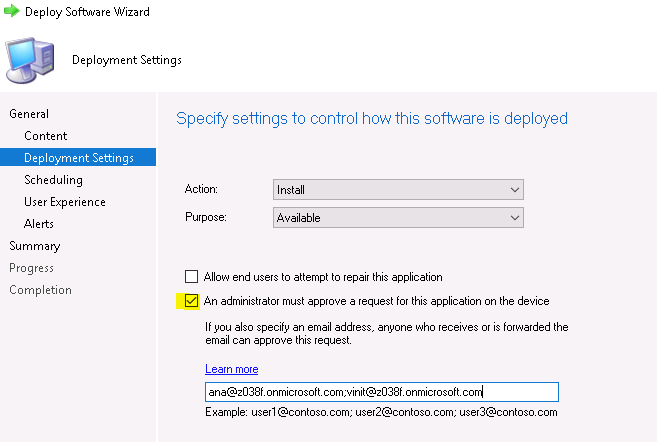Click the 'Allow end users to attempt repair' label
The width and height of the screenshot is (657, 442).
322,277
